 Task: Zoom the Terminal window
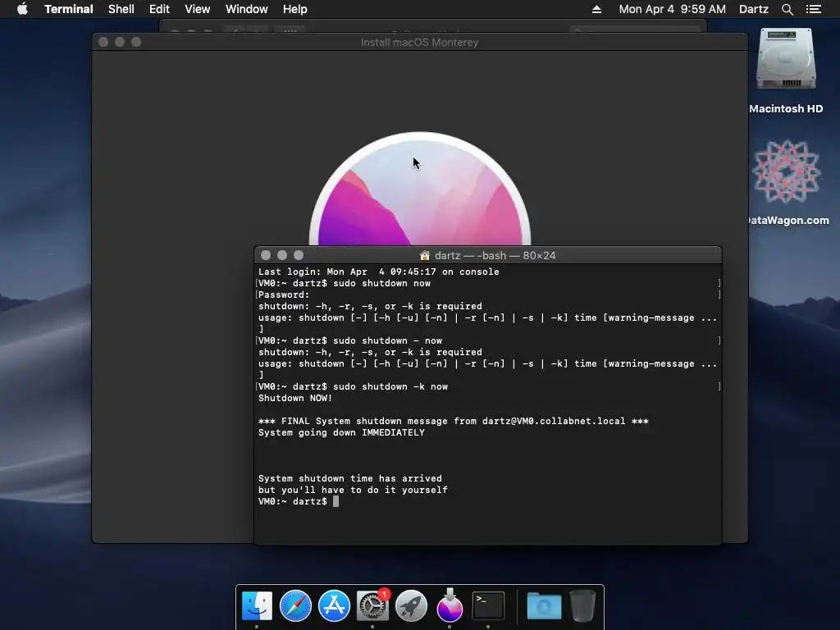(299, 256)
